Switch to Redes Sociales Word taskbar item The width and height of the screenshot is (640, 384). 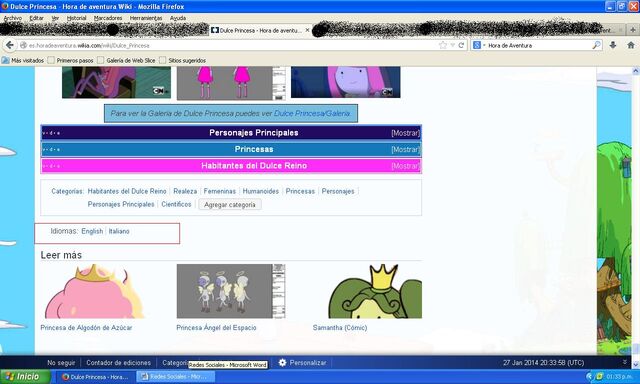(x=175, y=377)
